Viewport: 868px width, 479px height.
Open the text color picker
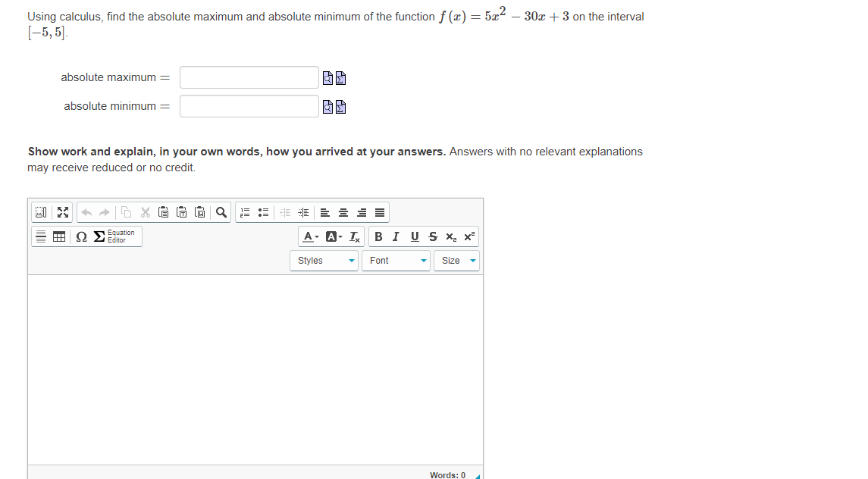[x=309, y=236]
